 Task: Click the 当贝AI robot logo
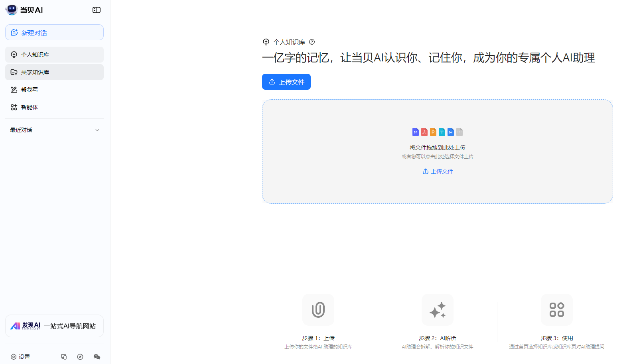point(12,10)
